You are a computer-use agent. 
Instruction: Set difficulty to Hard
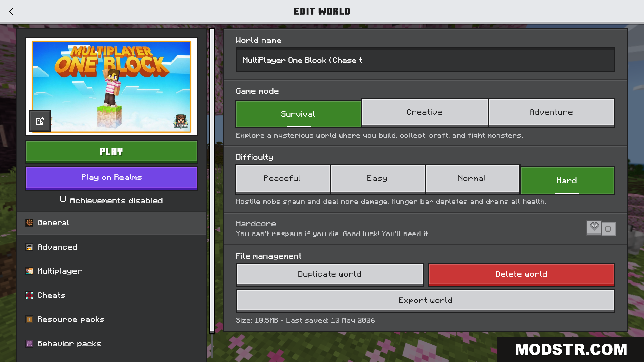pos(567,180)
